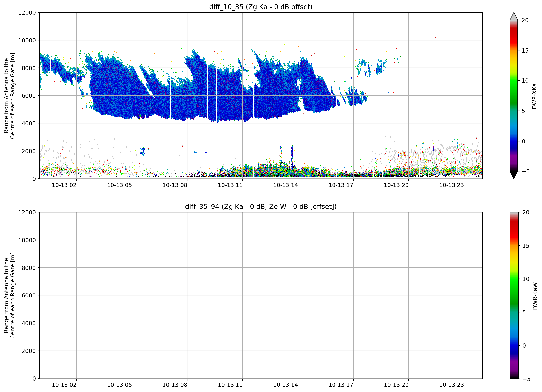Viewport: 542px width, 392px height.
Task: Click the '2000' y-axis label of the bottom plot
Action: coord(29,351)
